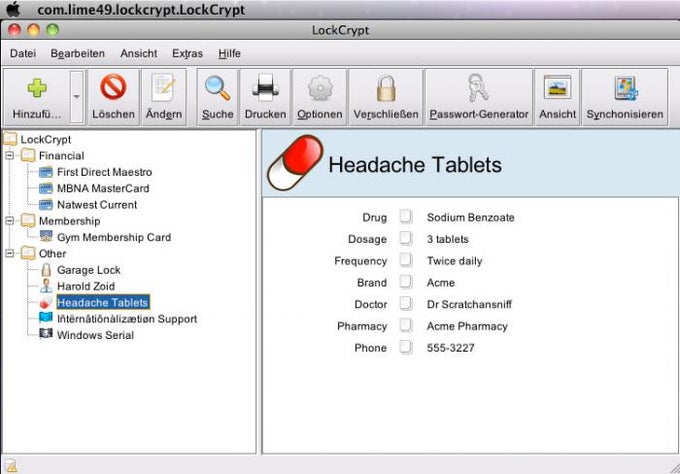Image resolution: width=680 pixels, height=474 pixels.
Task: Select Headache Tablets entry in tree
Action: click(103, 302)
